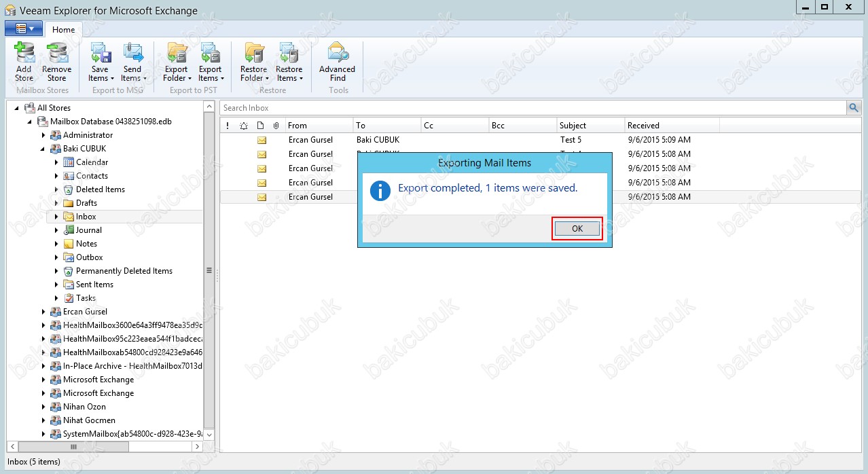Click the Drafts folder icon
868x474 pixels.
point(68,203)
